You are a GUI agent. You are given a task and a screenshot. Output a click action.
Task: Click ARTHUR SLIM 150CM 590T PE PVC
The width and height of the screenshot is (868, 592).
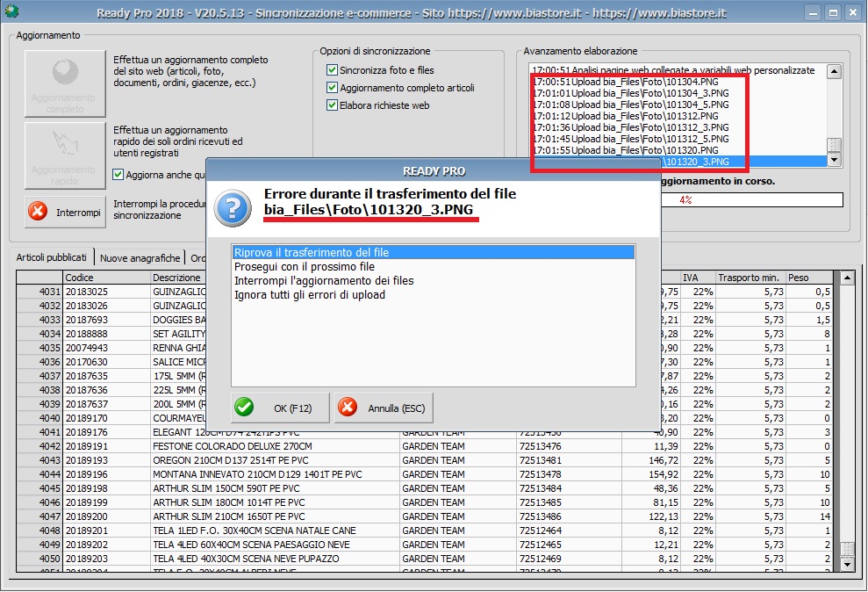pyautogui.click(x=226, y=488)
